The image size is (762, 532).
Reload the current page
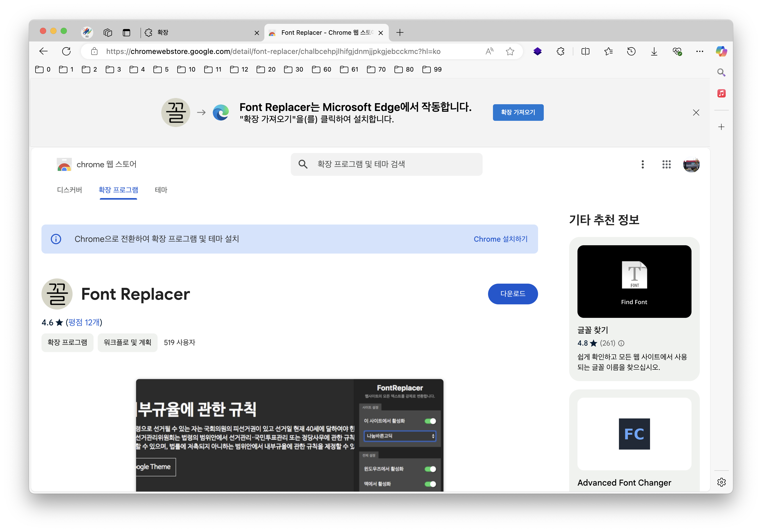66,51
